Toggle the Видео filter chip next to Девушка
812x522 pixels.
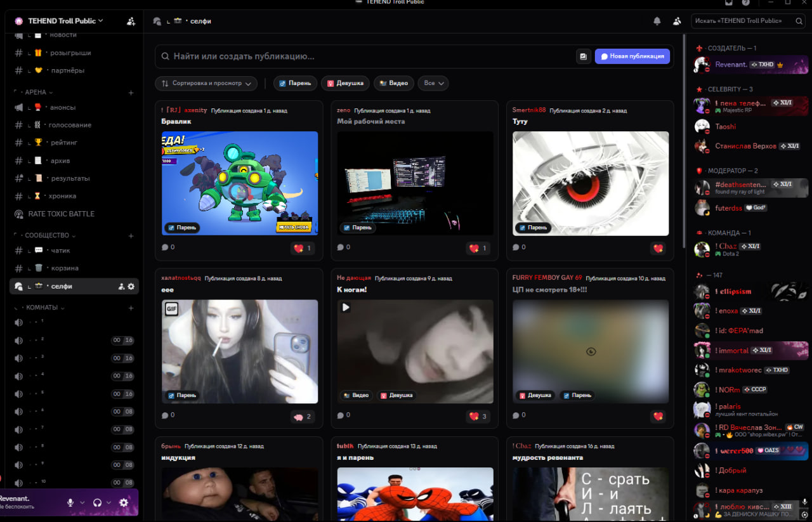(x=394, y=83)
